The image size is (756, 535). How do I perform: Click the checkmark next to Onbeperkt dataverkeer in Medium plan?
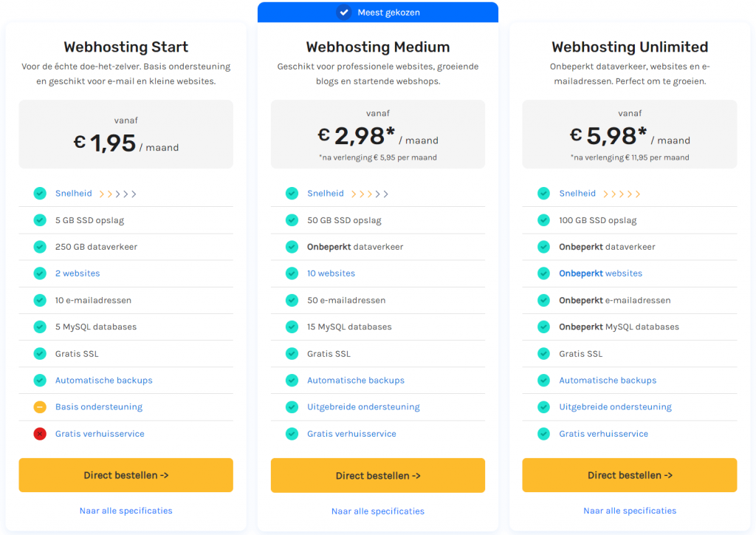(x=292, y=247)
